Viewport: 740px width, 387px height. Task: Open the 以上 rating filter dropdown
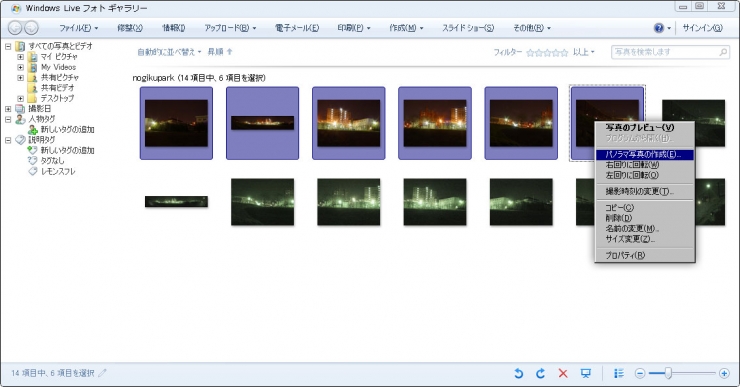pyautogui.click(x=583, y=52)
